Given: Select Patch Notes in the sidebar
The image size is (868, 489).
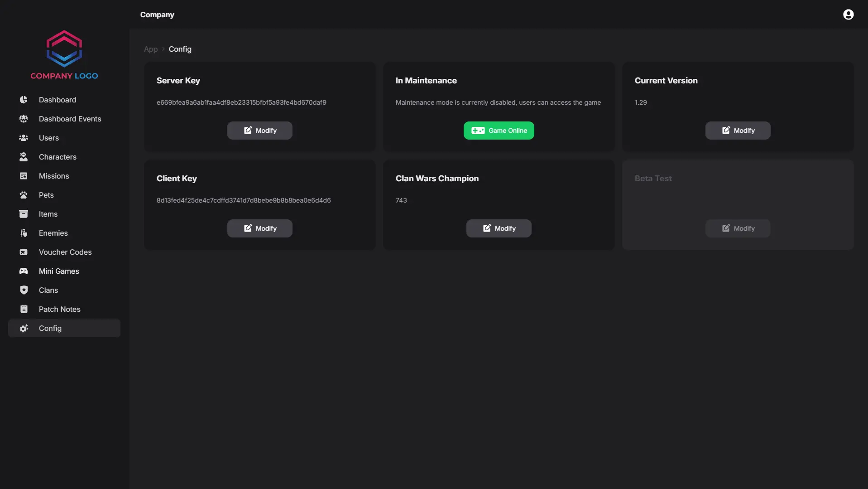Looking at the screenshot, I should pyautogui.click(x=59, y=309).
